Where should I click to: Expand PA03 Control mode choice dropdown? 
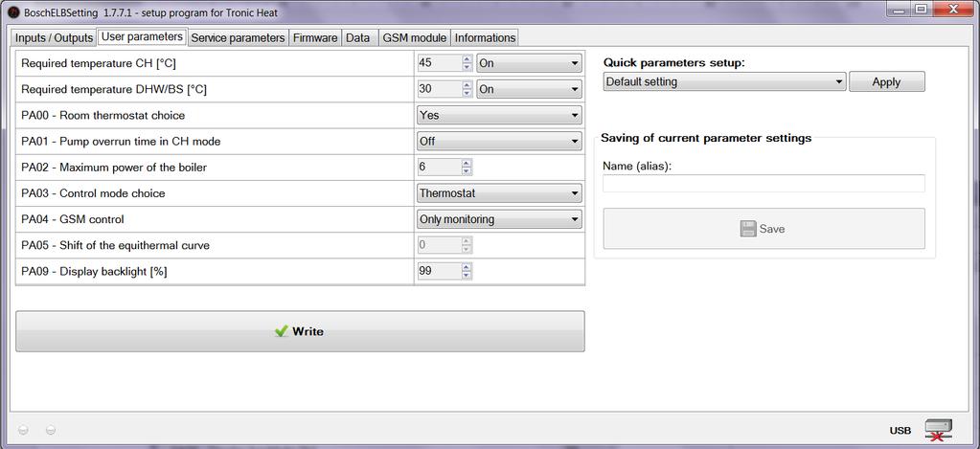(499, 193)
